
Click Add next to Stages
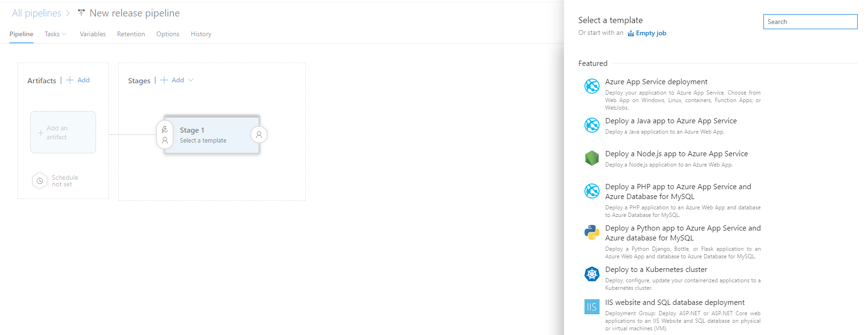coord(178,80)
